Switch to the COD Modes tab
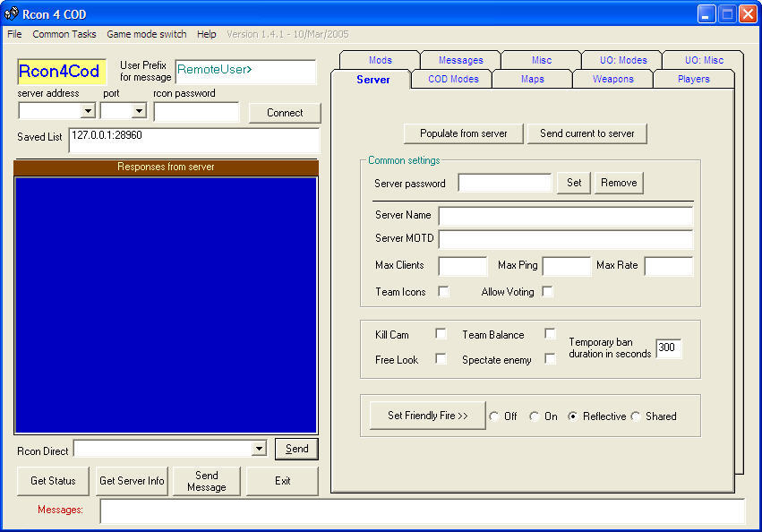The height and width of the screenshot is (532, 762). click(x=453, y=79)
